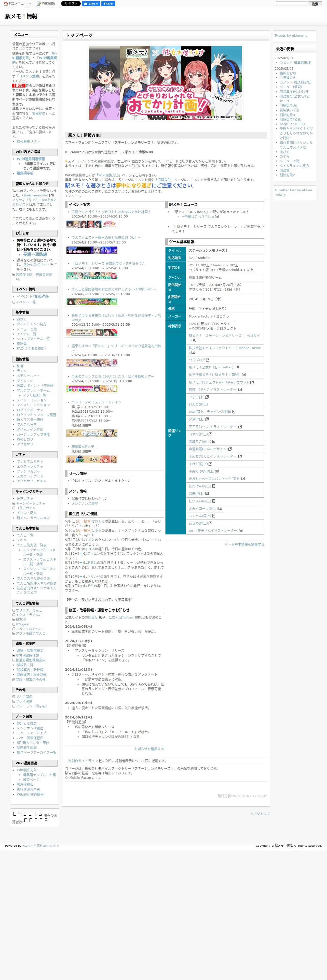Click the 駅メモ！情報 site title
The width and height of the screenshot is (327, 980).
21,16
